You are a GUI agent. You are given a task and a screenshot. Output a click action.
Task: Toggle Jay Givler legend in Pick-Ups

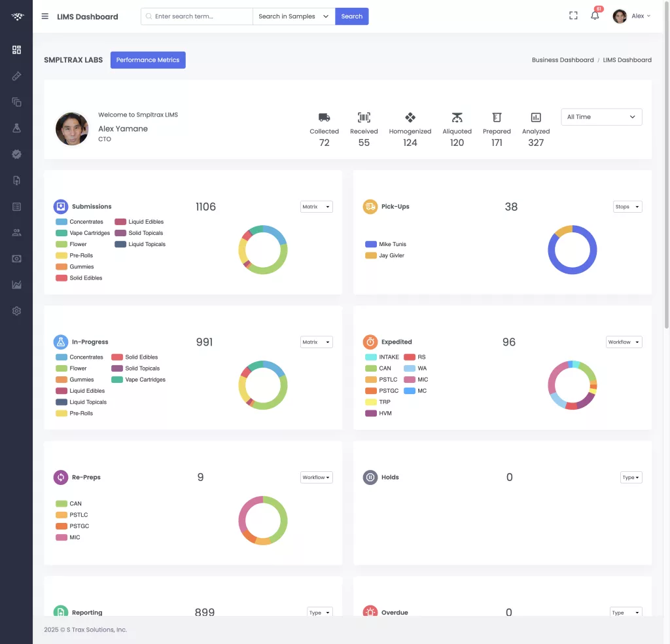385,255
